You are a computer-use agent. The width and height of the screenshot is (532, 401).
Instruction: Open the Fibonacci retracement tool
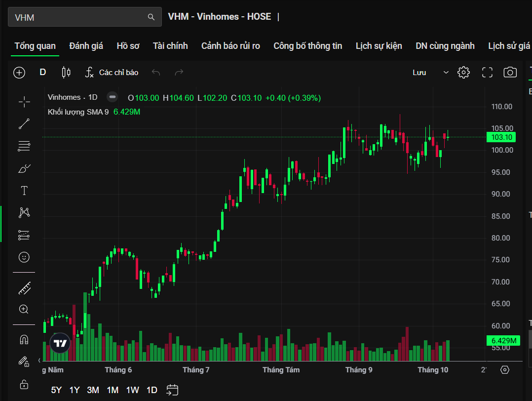point(24,146)
